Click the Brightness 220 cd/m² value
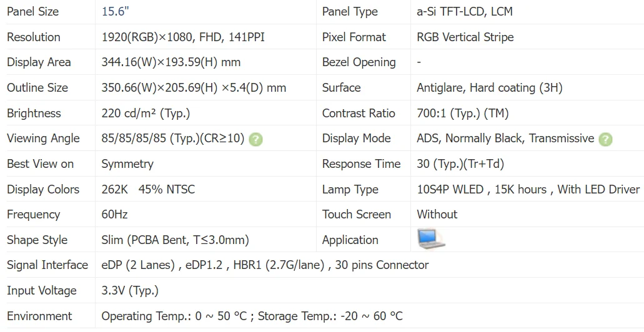644x332 pixels. 146,113
